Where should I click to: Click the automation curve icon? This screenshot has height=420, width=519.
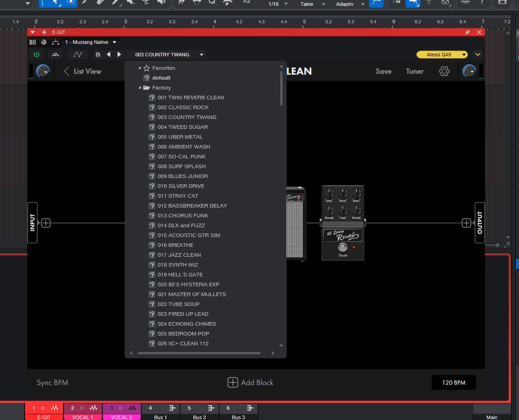tap(77, 55)
